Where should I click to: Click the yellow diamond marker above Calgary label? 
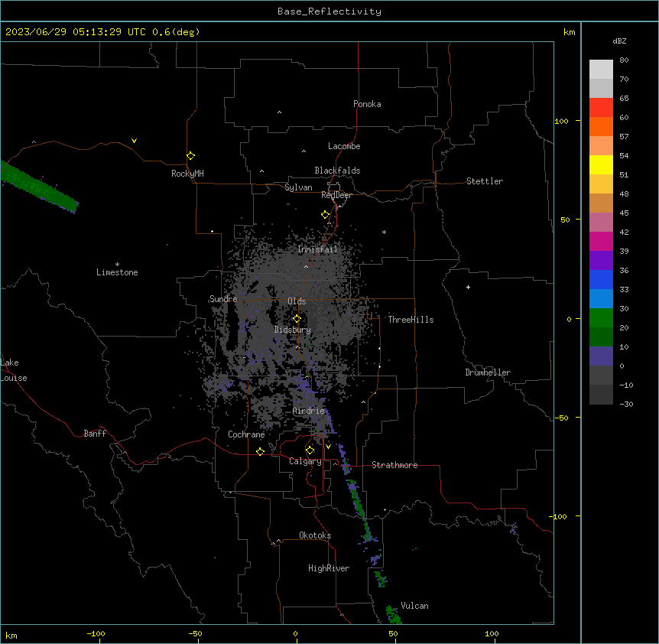310,450
